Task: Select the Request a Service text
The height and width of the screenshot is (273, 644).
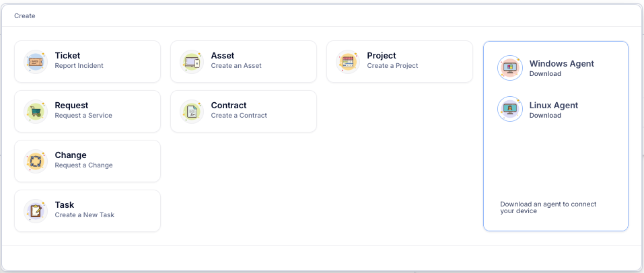Action: (x=83, y=116)
